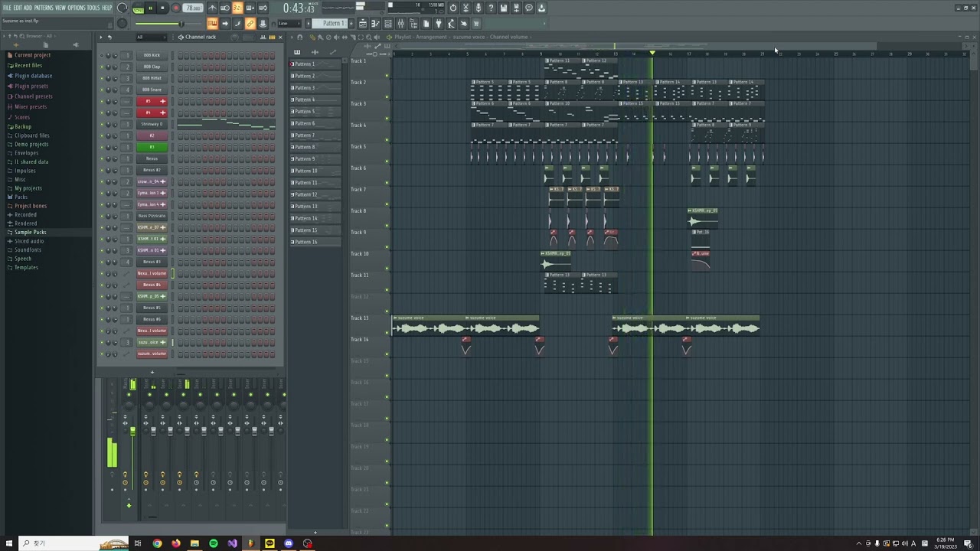
Task: Click the 808 Clap channel button
Action: (x=152, y=67)
